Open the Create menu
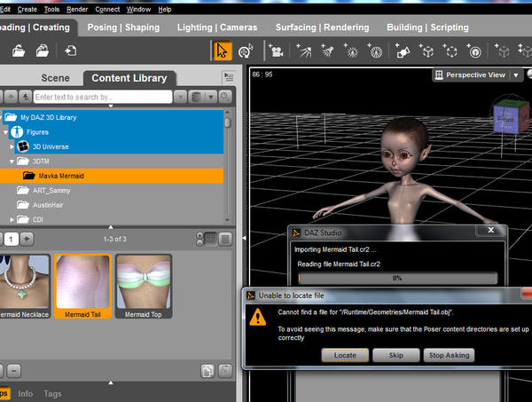 (x=27, y=10)
